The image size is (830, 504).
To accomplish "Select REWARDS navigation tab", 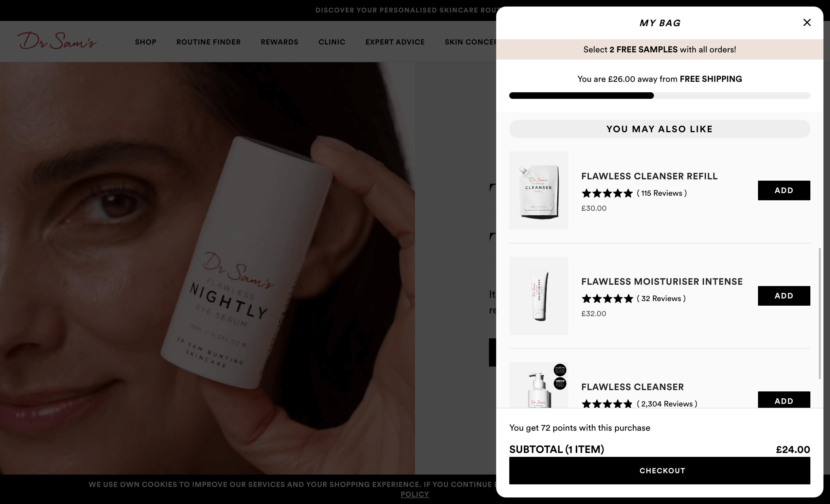I will coord(280,42).
